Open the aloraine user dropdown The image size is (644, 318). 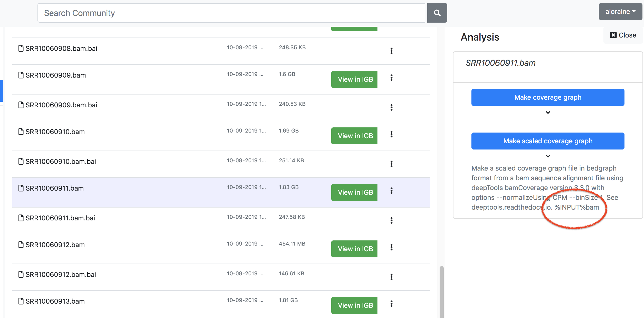pos(620,12)
